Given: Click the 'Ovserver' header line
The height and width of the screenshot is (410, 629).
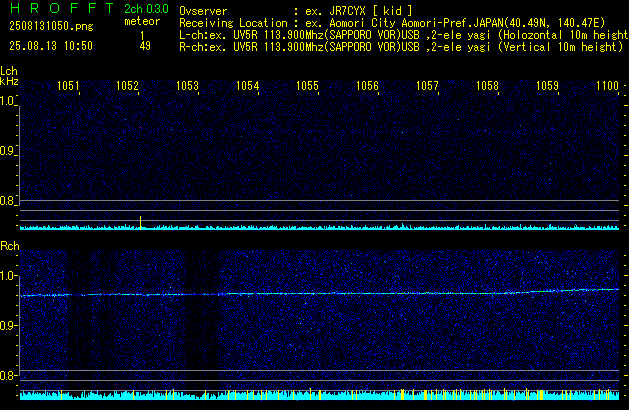Looking at the screenshot, I should [x=296, y=11].
